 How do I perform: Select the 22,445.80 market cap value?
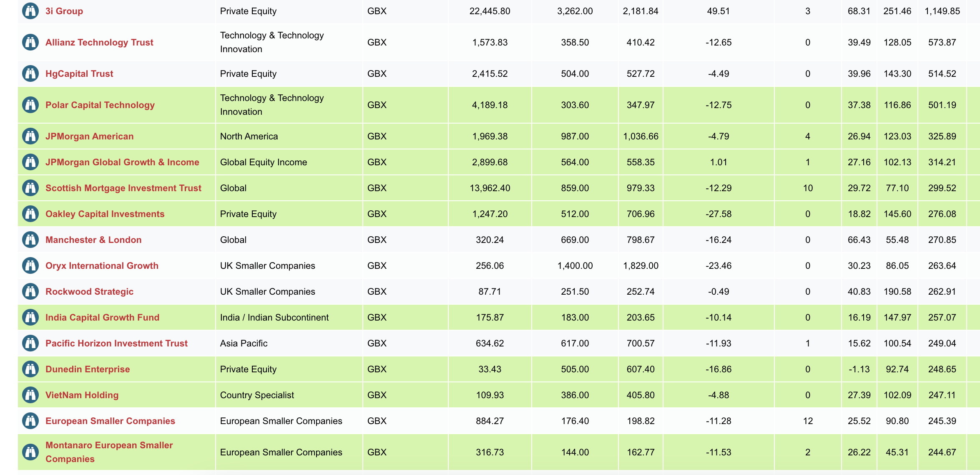(490, 11)
